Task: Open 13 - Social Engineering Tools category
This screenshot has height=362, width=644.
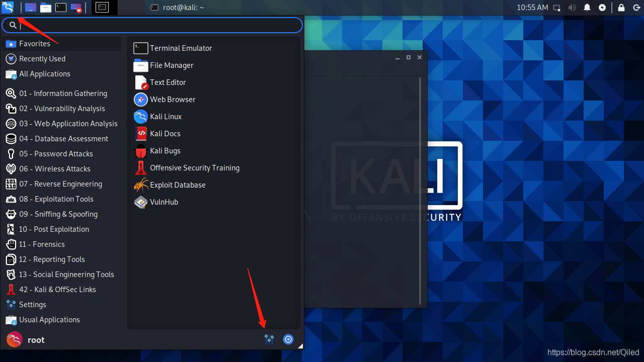Action: (61, 275)
